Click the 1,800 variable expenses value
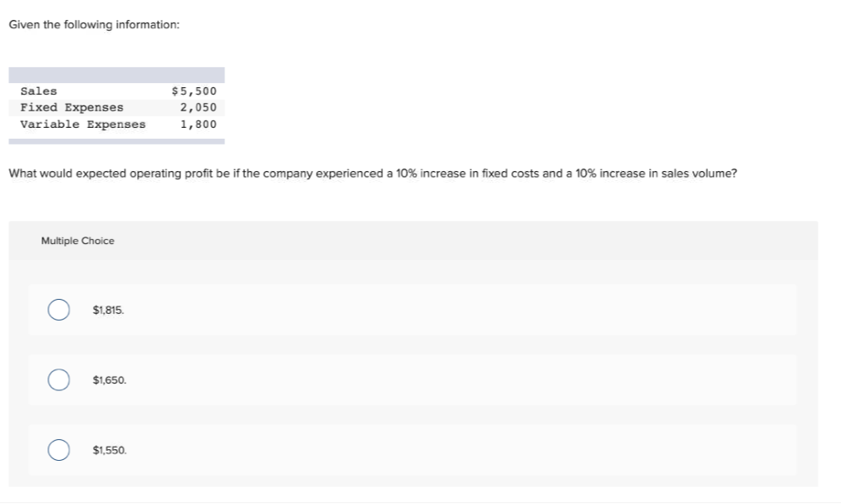Viewport: 841px width, 504px height. (199, 124)
